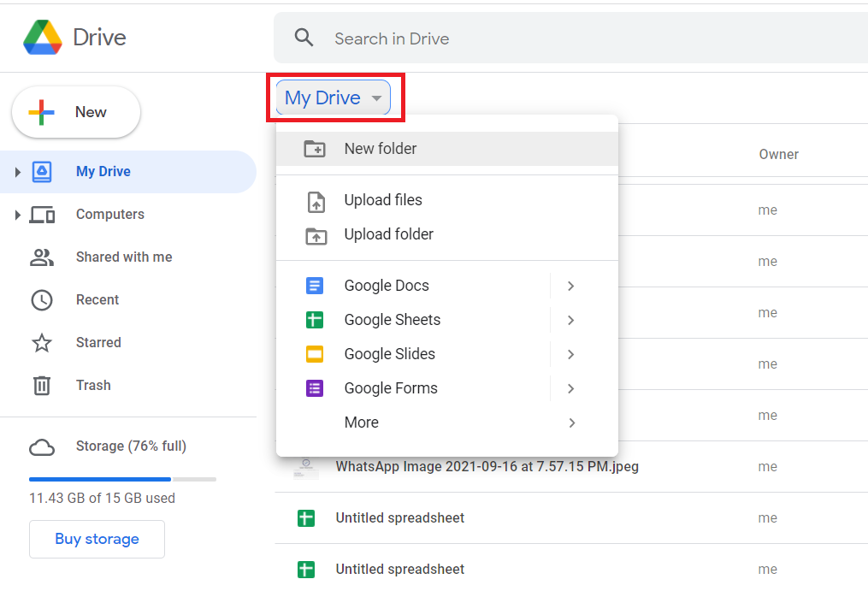Open the More menu entry
Viewport: 868px width, 591px height.
446,423
